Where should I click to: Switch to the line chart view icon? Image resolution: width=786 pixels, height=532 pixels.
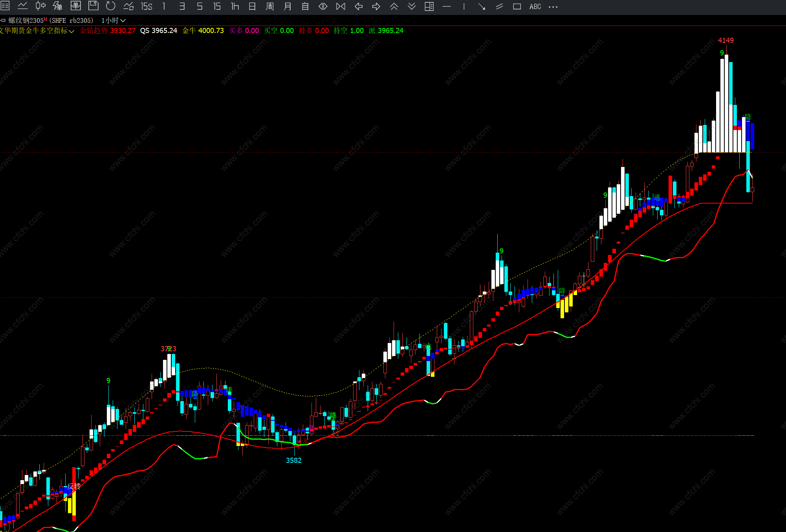pos(23,6)
